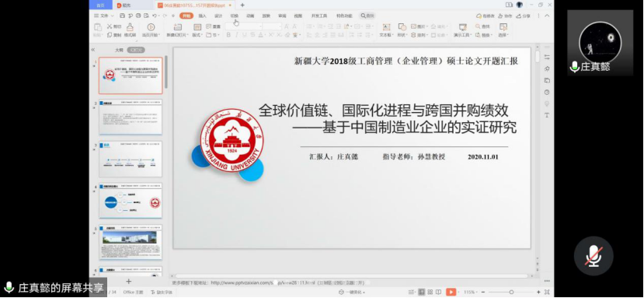Screen dimensions: 644x298
Task: Toggle the Outline view tab in side panel
Action: [119, 50]
